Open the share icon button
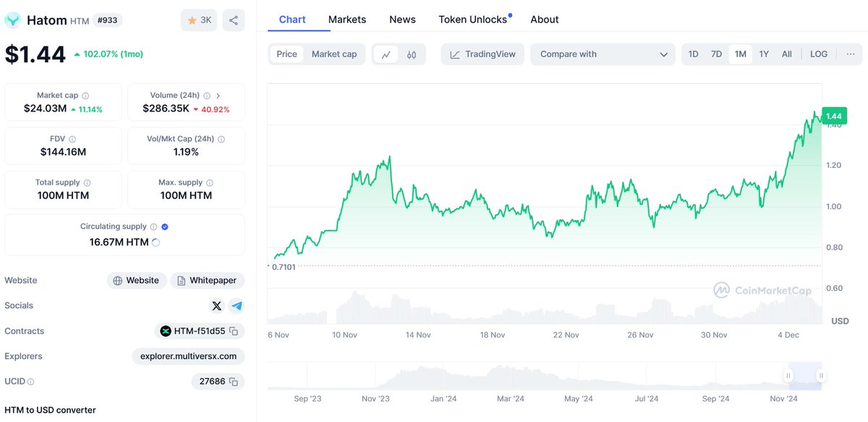Image resolution: width=868 pixels, height=422 pixels. coord(234,20)
